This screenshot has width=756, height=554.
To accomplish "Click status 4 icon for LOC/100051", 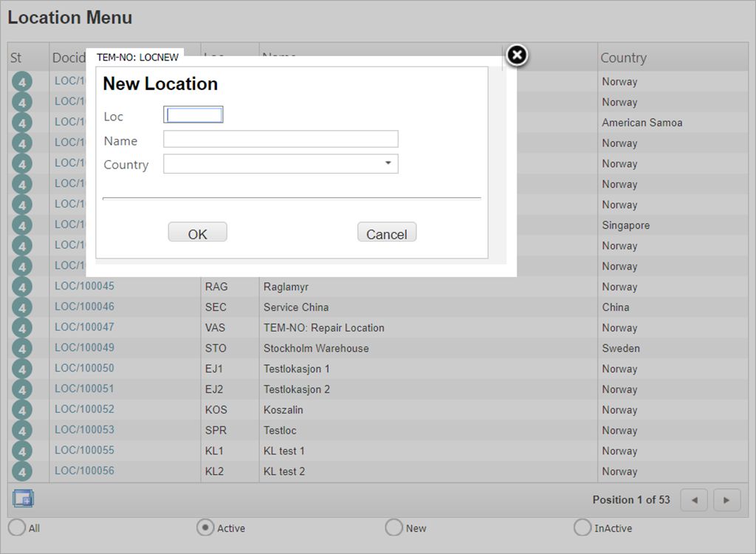I will pos(22,389).
